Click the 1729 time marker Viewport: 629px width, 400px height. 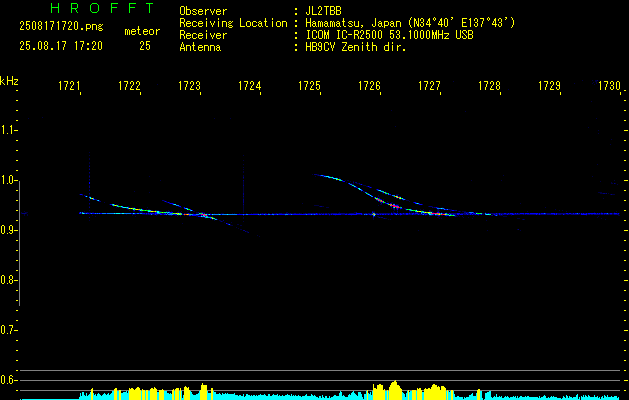point(549,86)
